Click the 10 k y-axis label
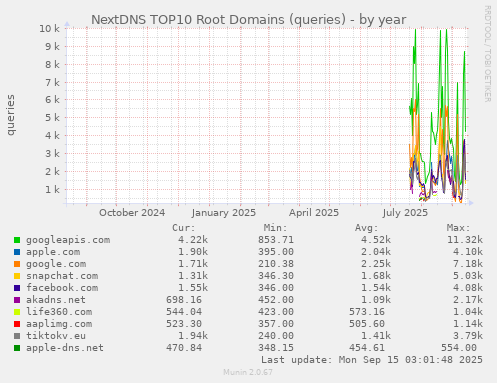The height and width of the screenshot is (383, 497). click(x=50, y=29)
